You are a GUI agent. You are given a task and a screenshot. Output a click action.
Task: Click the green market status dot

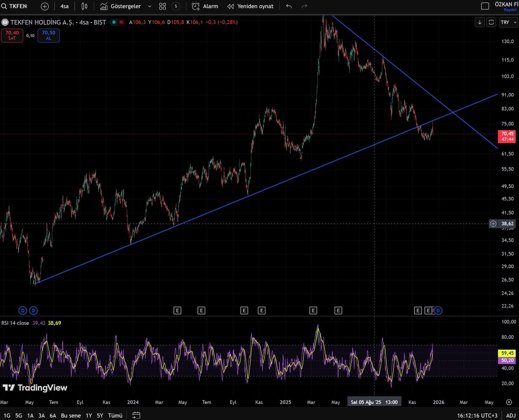tap(114, 22)
